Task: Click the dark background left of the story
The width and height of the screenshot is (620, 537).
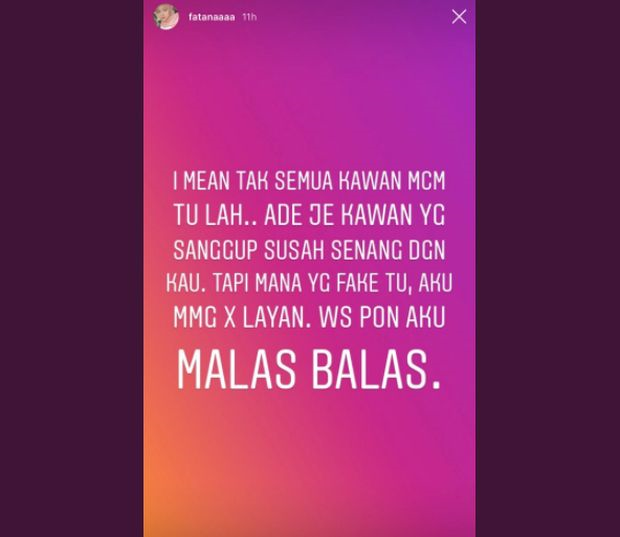Action: (x=72, y=268)
